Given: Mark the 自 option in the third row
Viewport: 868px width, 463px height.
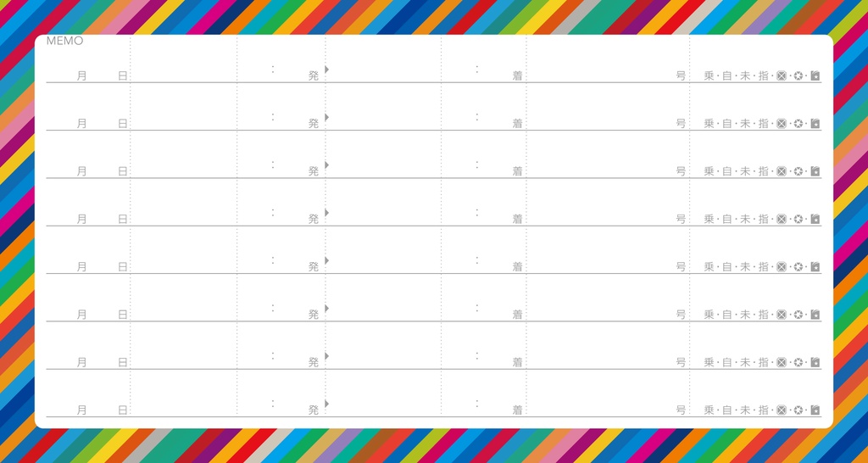Looking at the screenshot, I should pos(726,171).
